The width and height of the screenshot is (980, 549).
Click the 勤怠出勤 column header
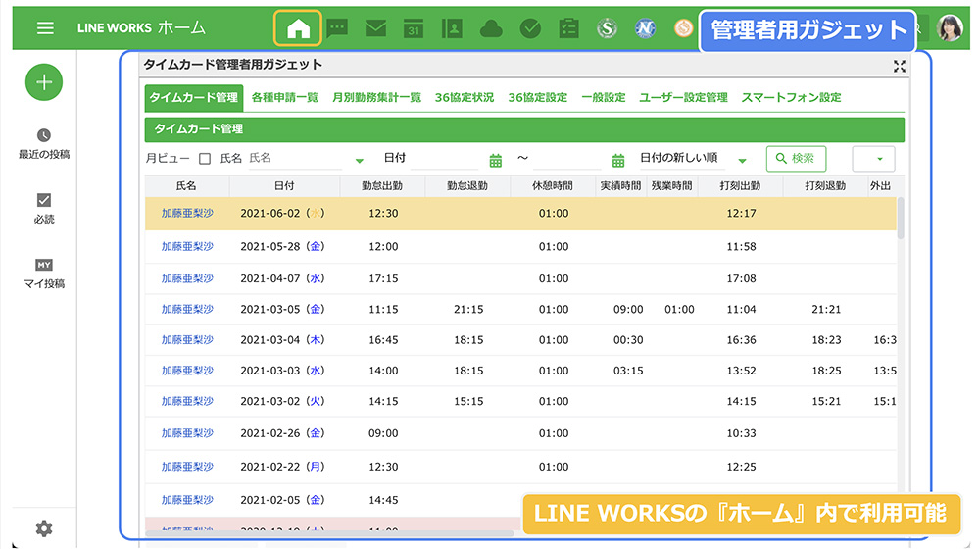pos(382,186)
